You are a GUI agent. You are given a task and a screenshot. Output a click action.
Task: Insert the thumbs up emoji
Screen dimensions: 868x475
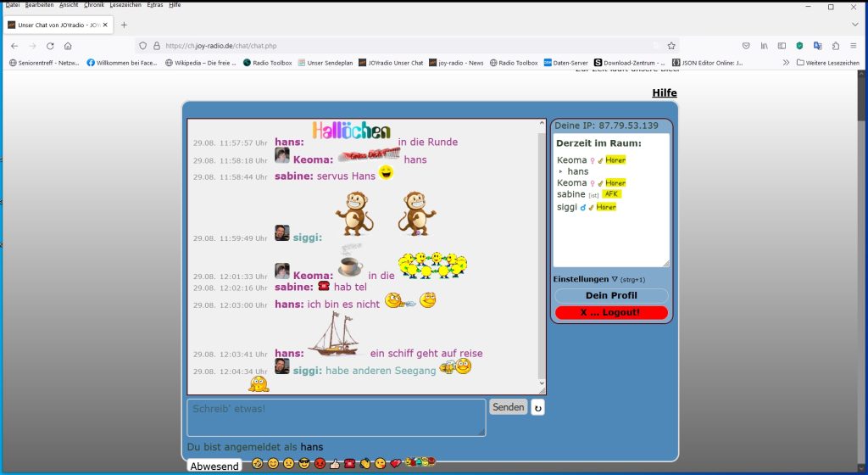click(335, 464)
